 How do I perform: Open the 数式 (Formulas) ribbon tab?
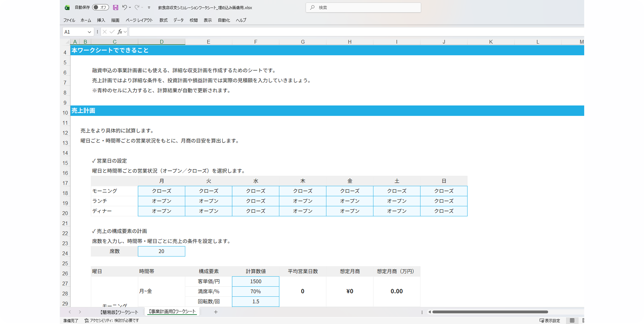pos(163,20)
